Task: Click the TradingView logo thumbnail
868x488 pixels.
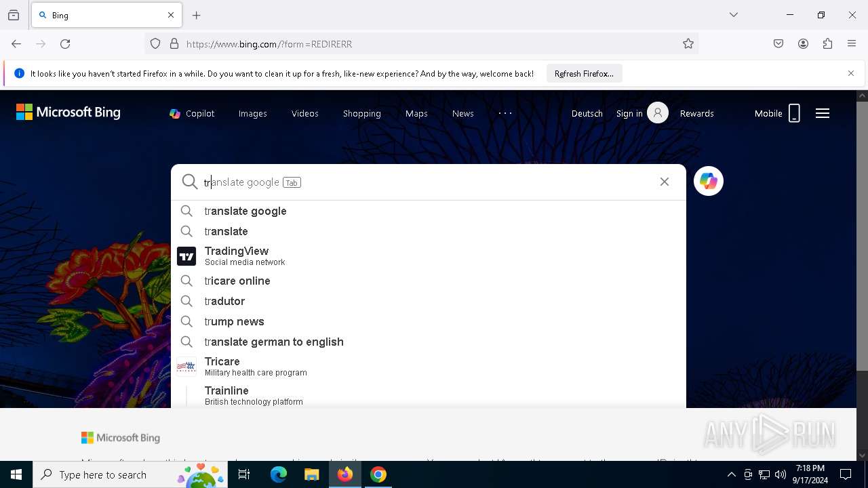Action: (186, 256)
